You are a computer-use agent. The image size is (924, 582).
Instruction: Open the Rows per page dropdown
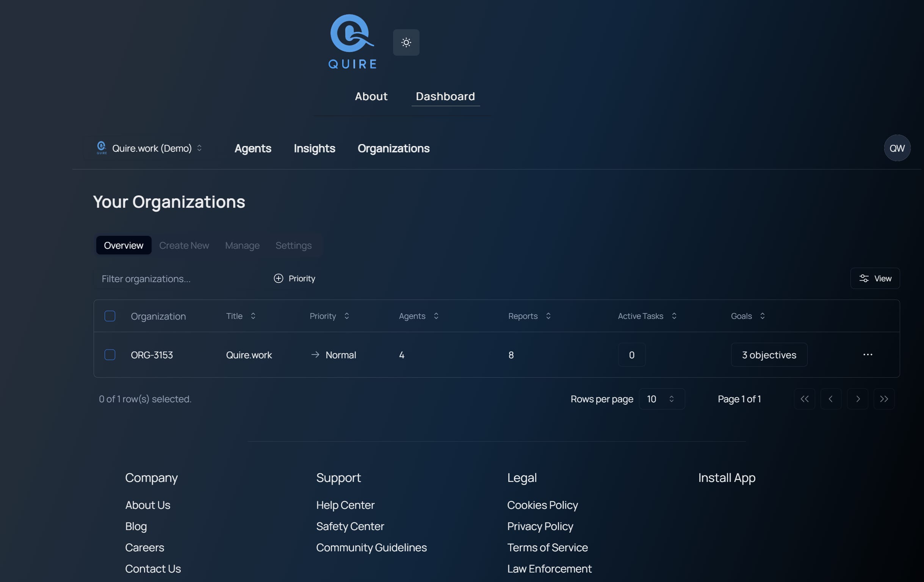[661, 399]
